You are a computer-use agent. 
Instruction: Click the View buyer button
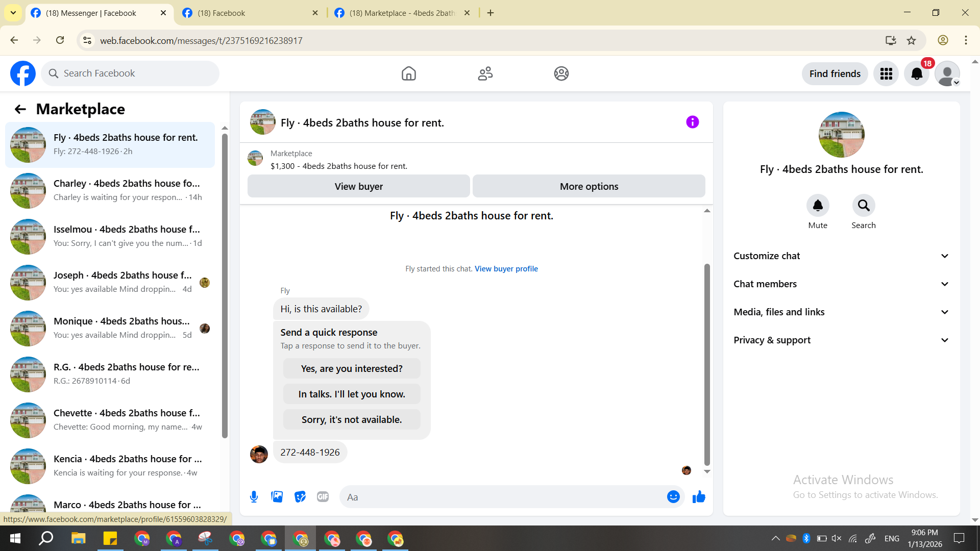tap(358, 186)
